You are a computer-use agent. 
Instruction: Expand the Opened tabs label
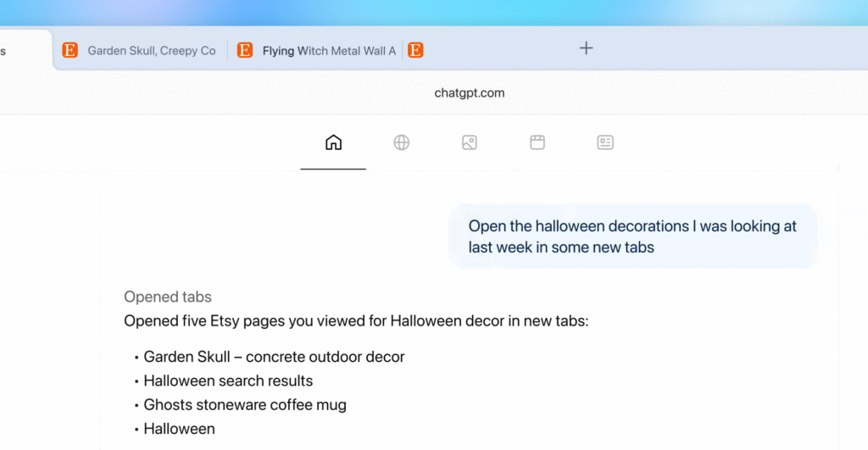[168, 297]
